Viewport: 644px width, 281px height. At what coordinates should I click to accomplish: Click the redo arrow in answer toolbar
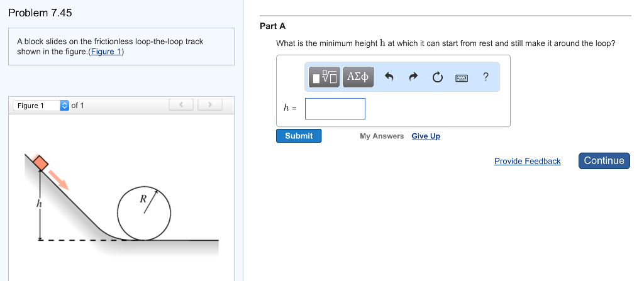click(413, 77)
